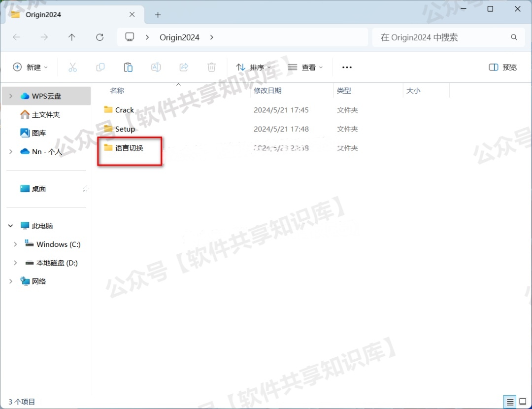Select WPS云盘 in navigation pane
This screenshot has height=409, width=532.
pyautogui.click(x=46, y=96)
